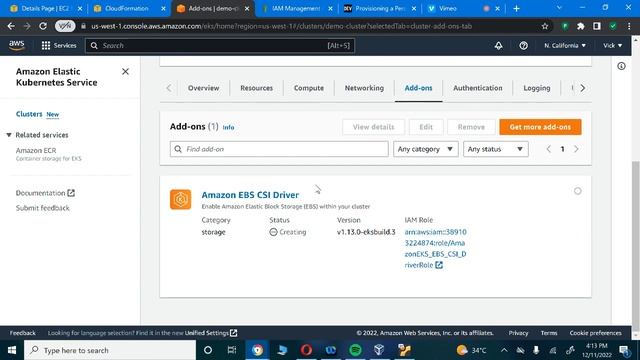The width and height of the screenshot is (640, 360).
Task: Click the Edit add-on button
Action: (x=426, y=127)
